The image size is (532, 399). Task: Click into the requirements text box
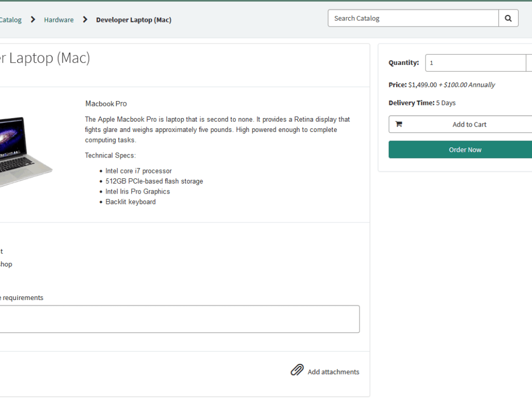pos(179,319)
